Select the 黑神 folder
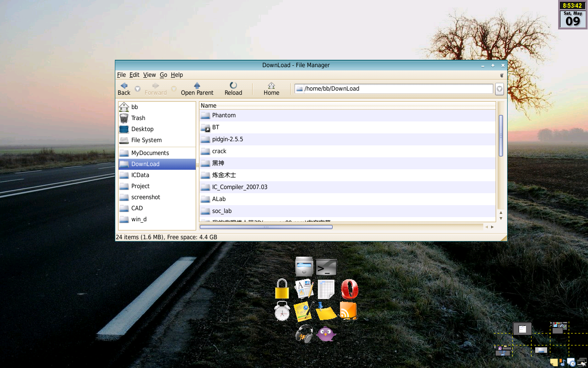This screenshot has height=368, width=588. (347, 163)
